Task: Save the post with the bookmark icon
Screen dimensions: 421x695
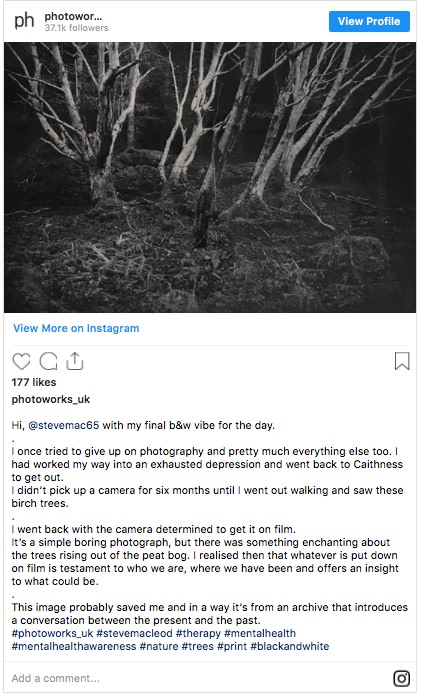Action: click(402, 361)
